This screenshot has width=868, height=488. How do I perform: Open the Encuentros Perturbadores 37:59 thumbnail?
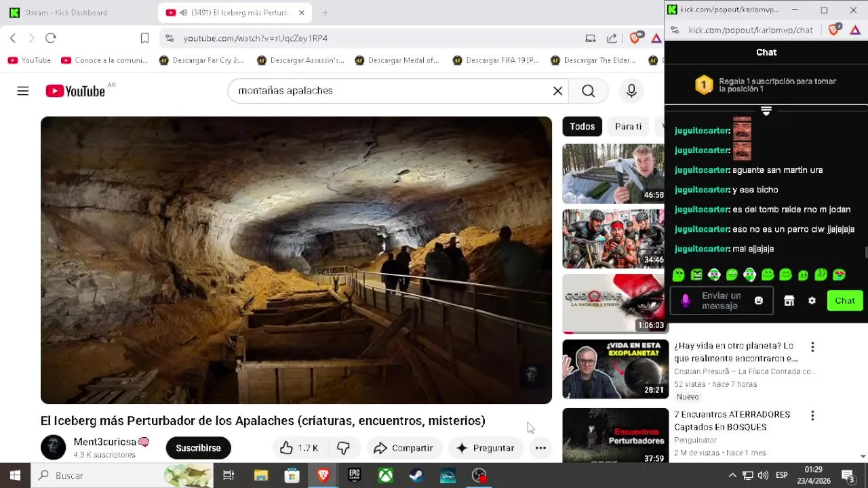pos(615,435)
